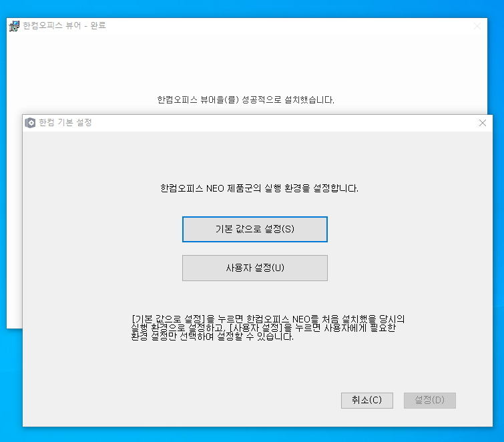Image resolution: width=504 pixels, height=442 pixels.
Task: Click the gear icon in 한컴 기본 설정 title bar
Action: pyautogui.click(x=30, y=123)
